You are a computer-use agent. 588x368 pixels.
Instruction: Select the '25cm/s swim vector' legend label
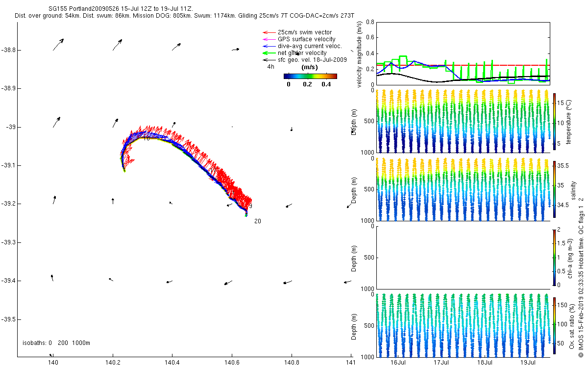pyautogui.click(x=304, y=32)
